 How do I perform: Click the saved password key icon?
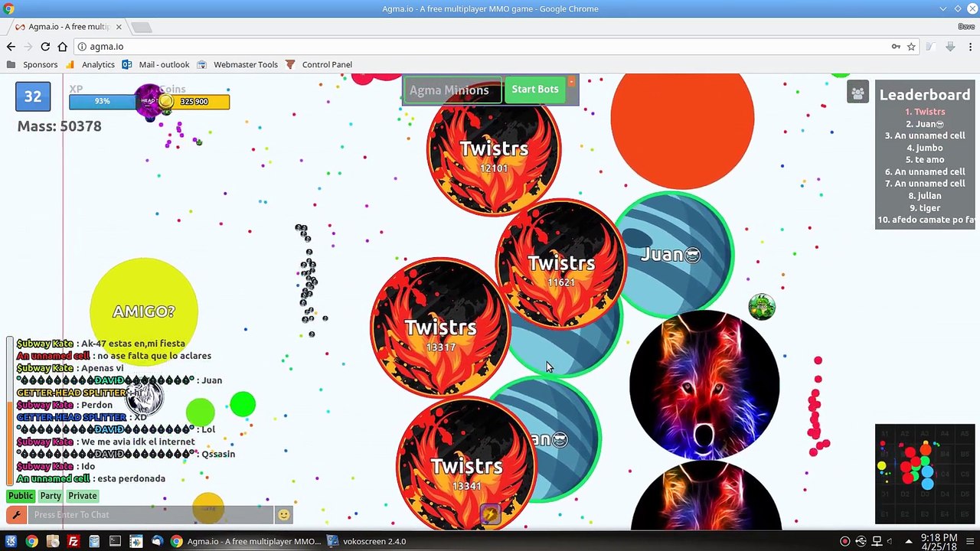pyautogui.click(x=896, y=47)
